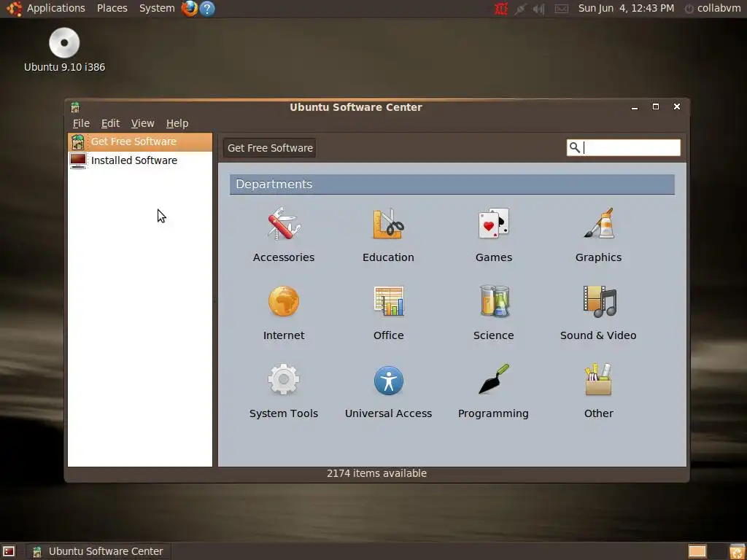Open the Help icon in the top panel
This screenshot has height=560, width=747.
[207, 9]
